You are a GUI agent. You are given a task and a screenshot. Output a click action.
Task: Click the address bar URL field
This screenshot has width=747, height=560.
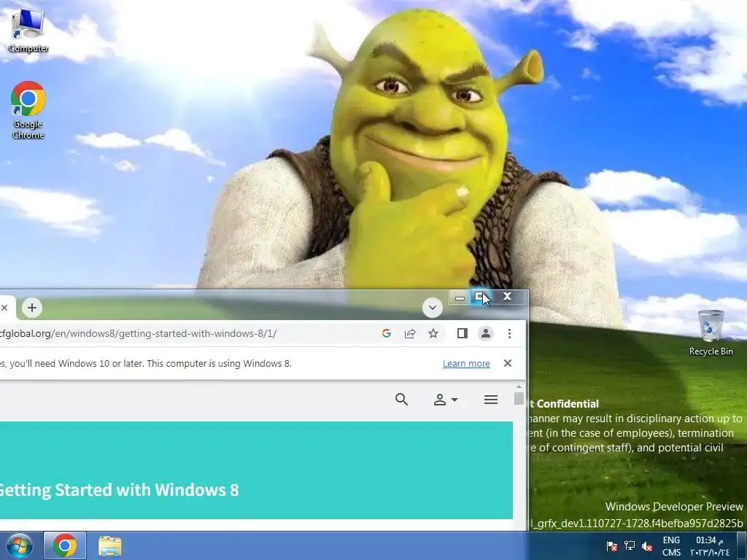(x=186, y=333)
